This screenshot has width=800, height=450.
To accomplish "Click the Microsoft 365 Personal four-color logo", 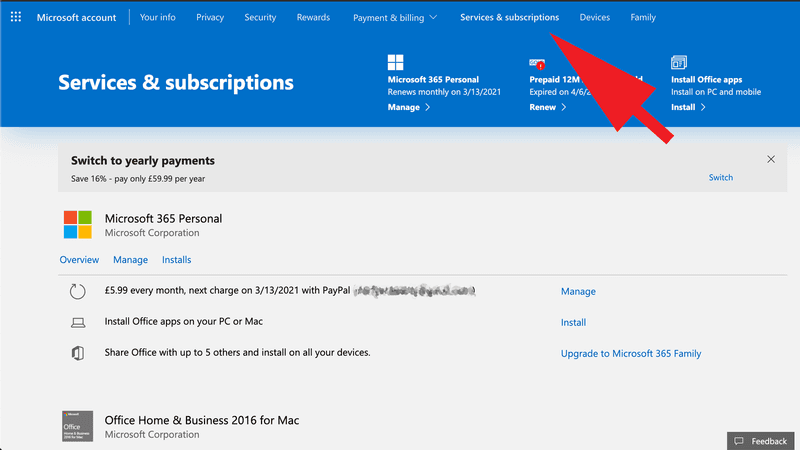I will coord(78,224).
